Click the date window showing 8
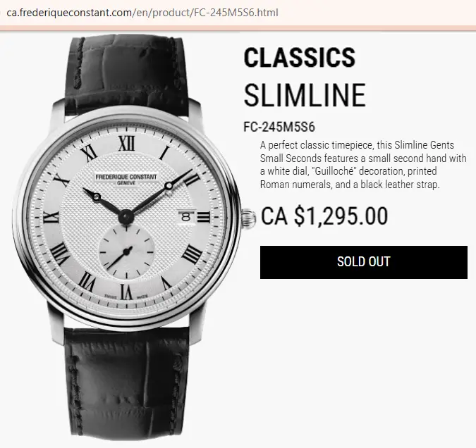 186,217
